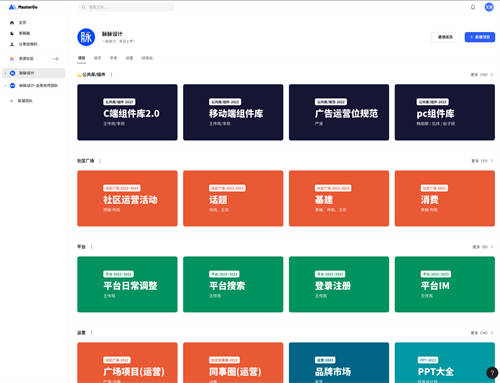Screen dimensions: 500x383
Task: Click the home icon in the sidebar
Action: click(12, 23)
